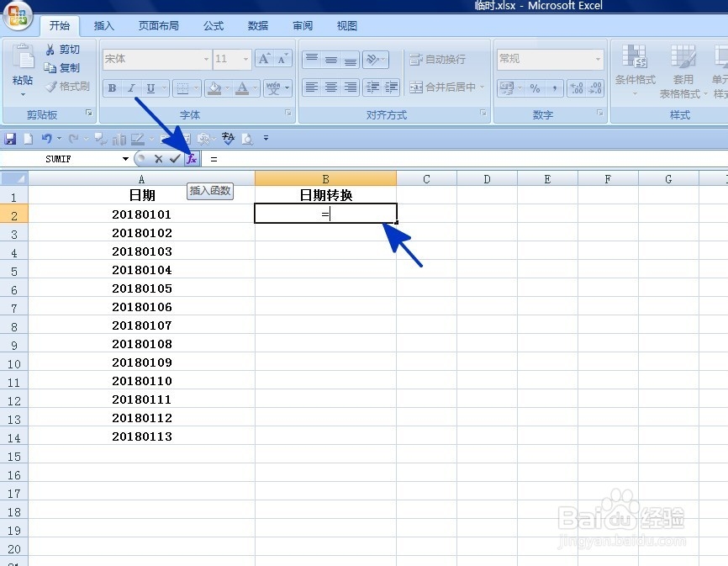Expand the 粘贴 dropdown arrow
The width and height of the screenshot is (728, 566).
tap(23, 94)
